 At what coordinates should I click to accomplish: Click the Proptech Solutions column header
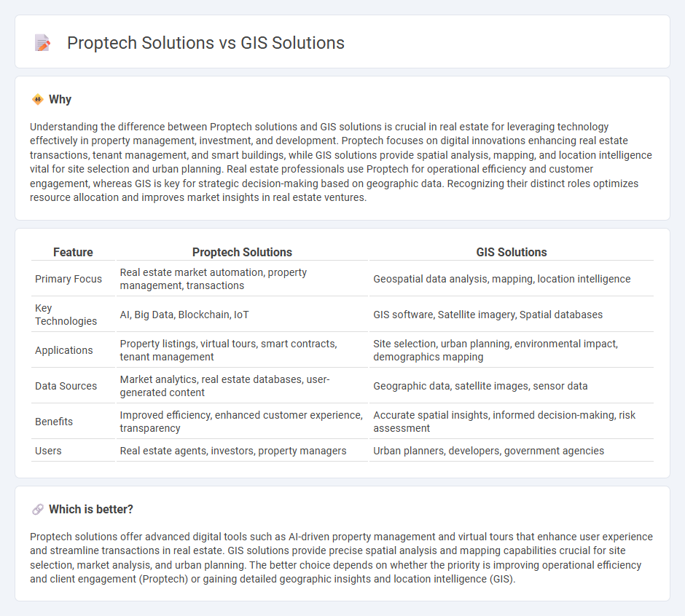coord(242,253)
